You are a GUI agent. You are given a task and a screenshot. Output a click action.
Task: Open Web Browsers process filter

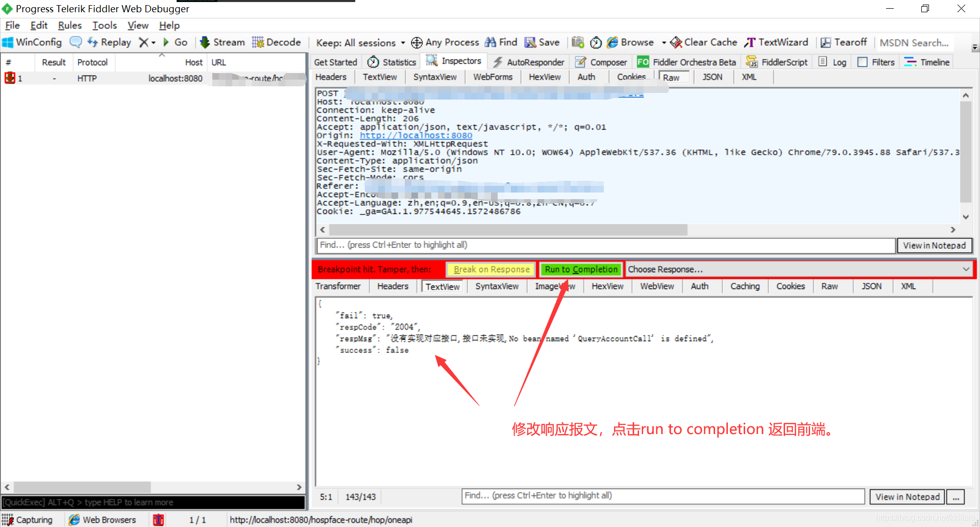pyautogui.click(x=103, y=519)
